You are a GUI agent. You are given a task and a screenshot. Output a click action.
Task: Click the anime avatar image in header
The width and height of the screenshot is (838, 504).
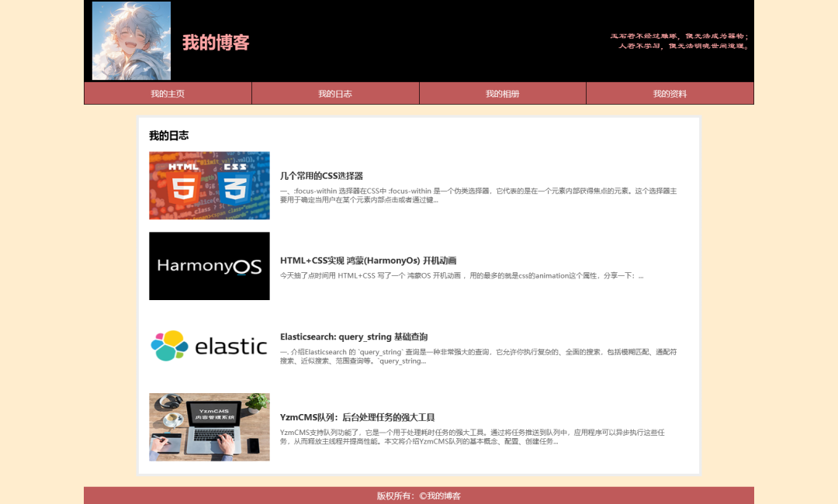(131, 40)
